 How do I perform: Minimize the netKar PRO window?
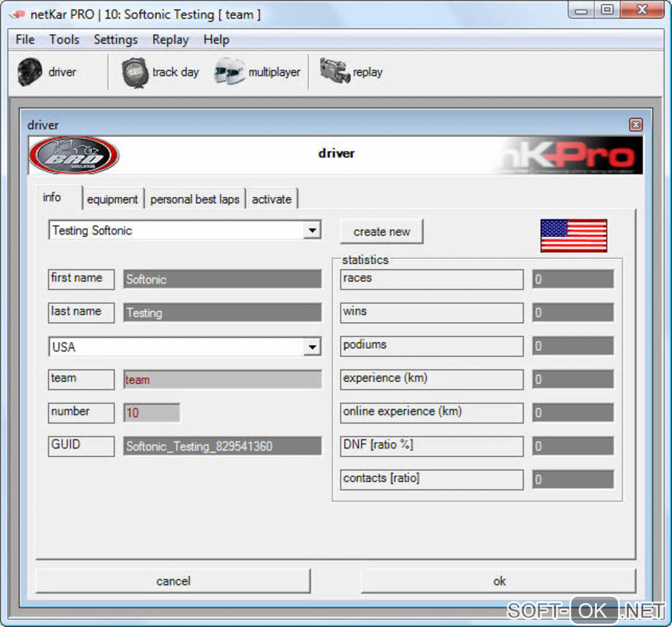pyautogui.click(x=580, y=10)
